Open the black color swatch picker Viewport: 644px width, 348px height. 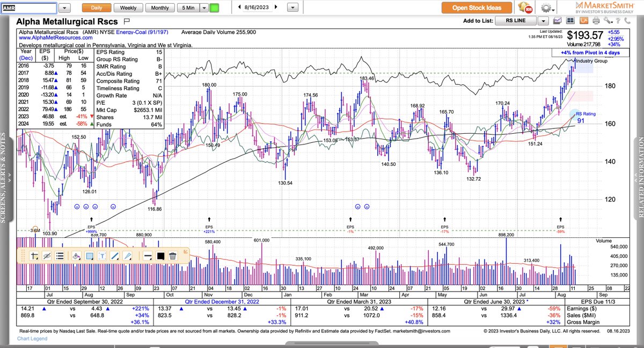coord(160,256)
